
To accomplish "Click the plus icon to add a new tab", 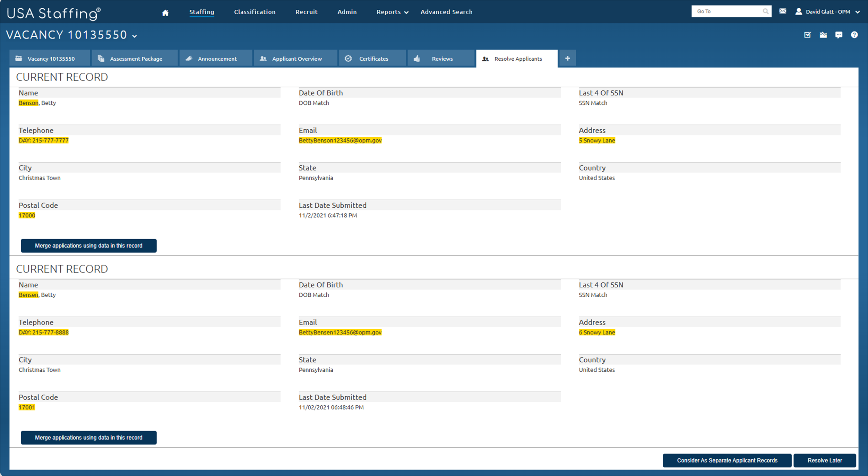I will pyautogui.click(x=567, y=58).
